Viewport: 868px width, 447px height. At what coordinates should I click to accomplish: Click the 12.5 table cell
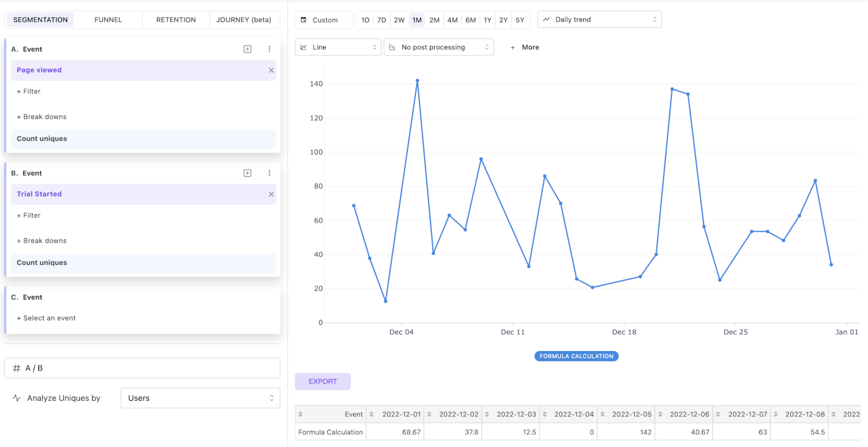click(511, 432)
